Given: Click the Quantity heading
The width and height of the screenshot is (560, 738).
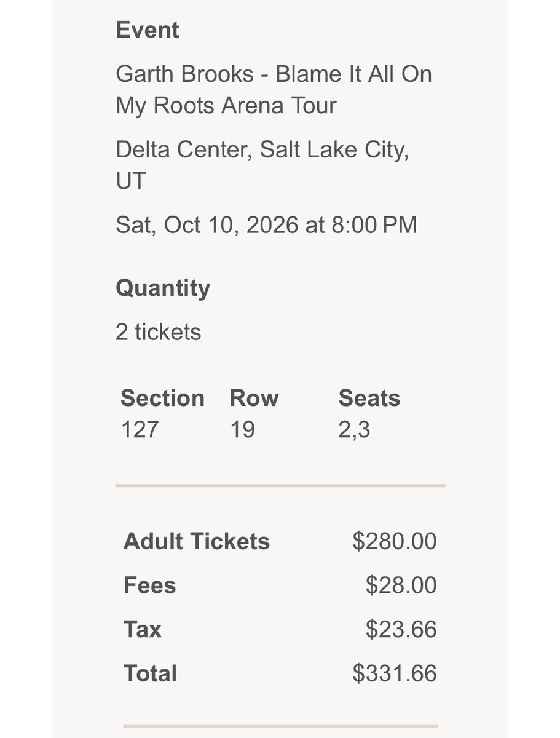Looking at the screenshot, I should coord(163,288).
